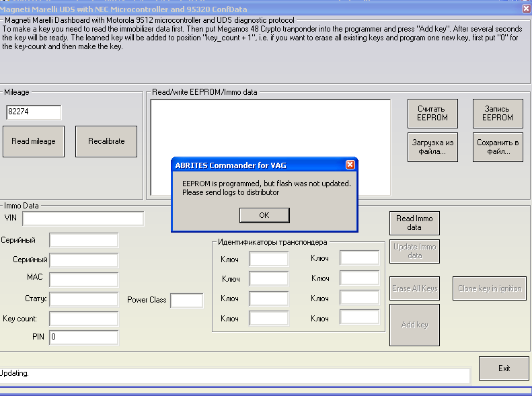Click OK in the ABRITES Commander dialog

pyautogui.click(x=264, y=215)
